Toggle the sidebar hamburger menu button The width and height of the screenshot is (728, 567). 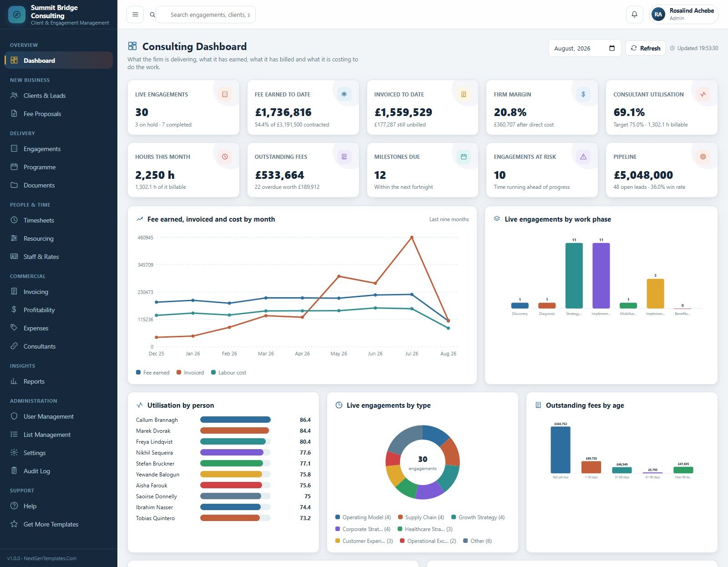pyautogui.click(x=135, y=15)
